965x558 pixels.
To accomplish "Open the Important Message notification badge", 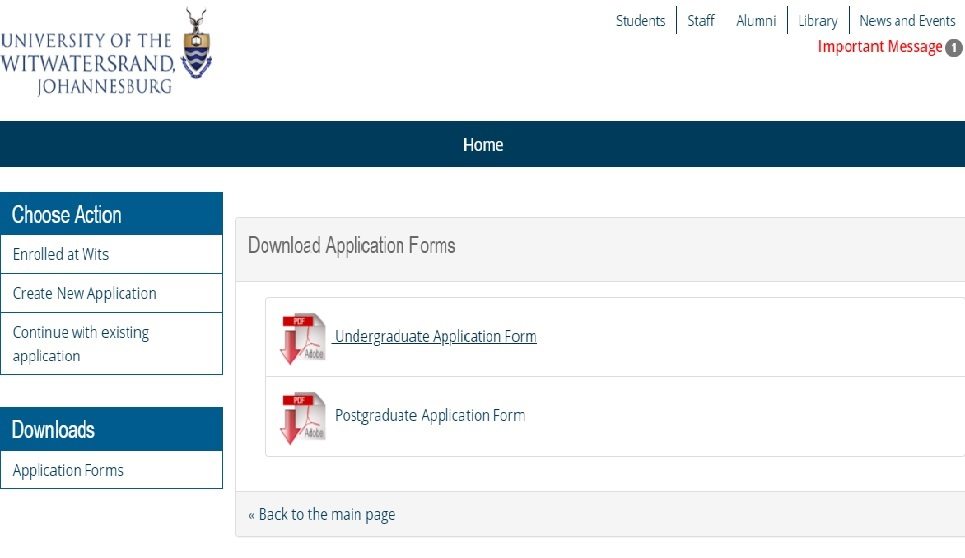I will coord(954,48).
